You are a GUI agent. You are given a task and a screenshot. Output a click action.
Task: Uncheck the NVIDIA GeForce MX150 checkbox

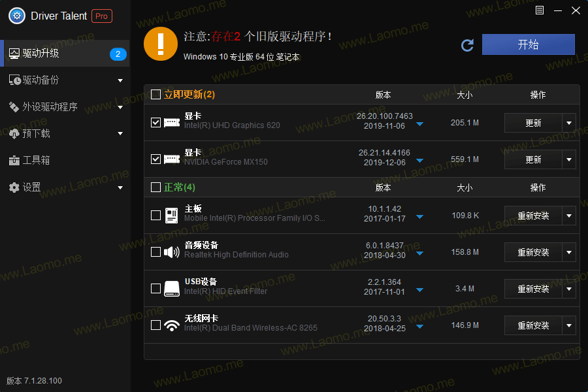[155, 159]
